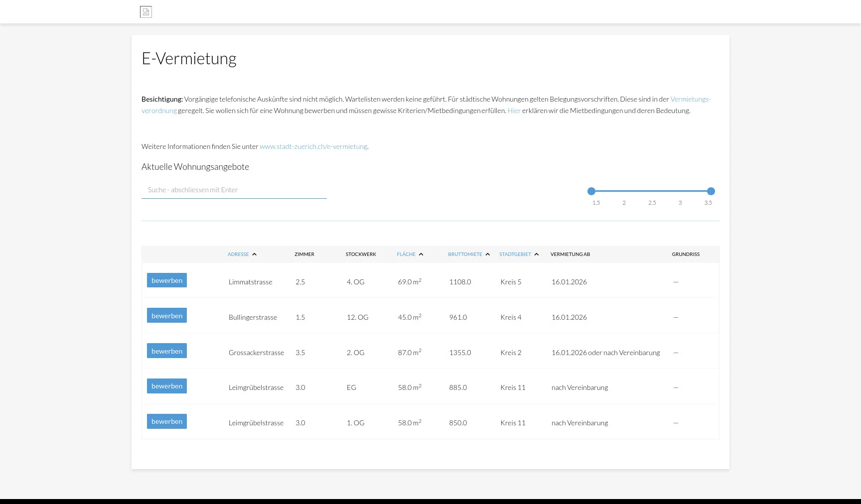Click the Bruttomiete sort arrow
Screen dimensions: 861x504
pyautogui.click(x=488, y=254)
